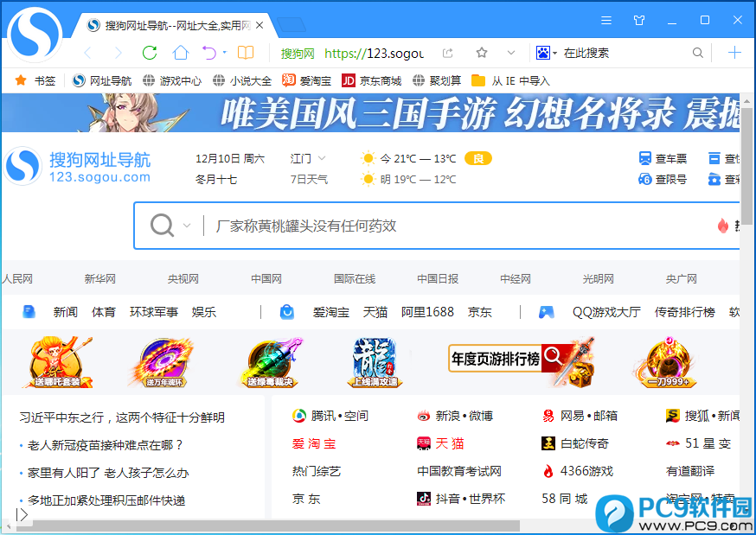Open 国际在线 link
Screen dimensions: 756x535
pyautogui.click(x=355, y=279)
